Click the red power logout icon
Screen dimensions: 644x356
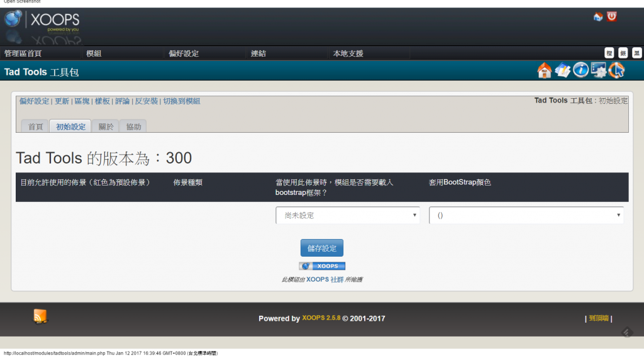[612, 17]
